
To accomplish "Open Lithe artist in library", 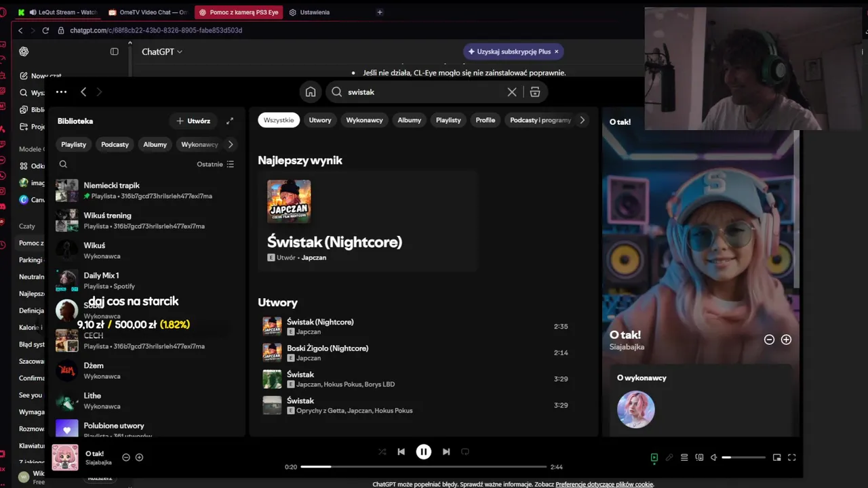I will point(144,401).
